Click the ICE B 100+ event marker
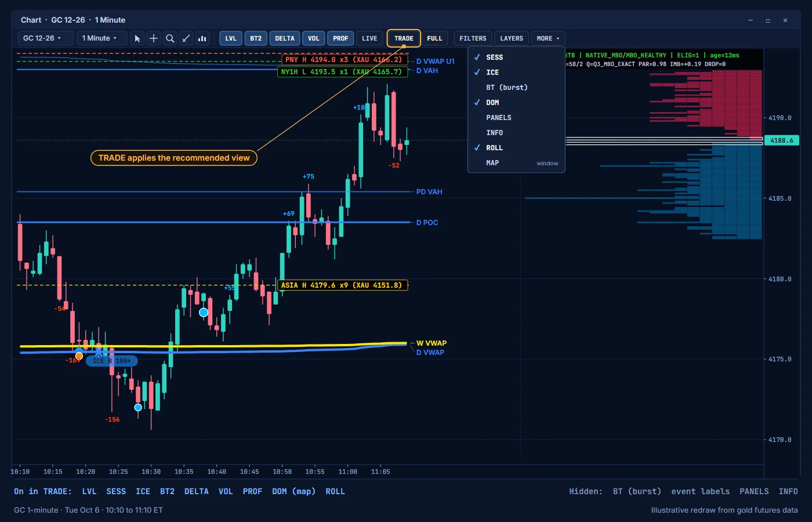Viewport: 812px width, 522px height. pos(112,361)
